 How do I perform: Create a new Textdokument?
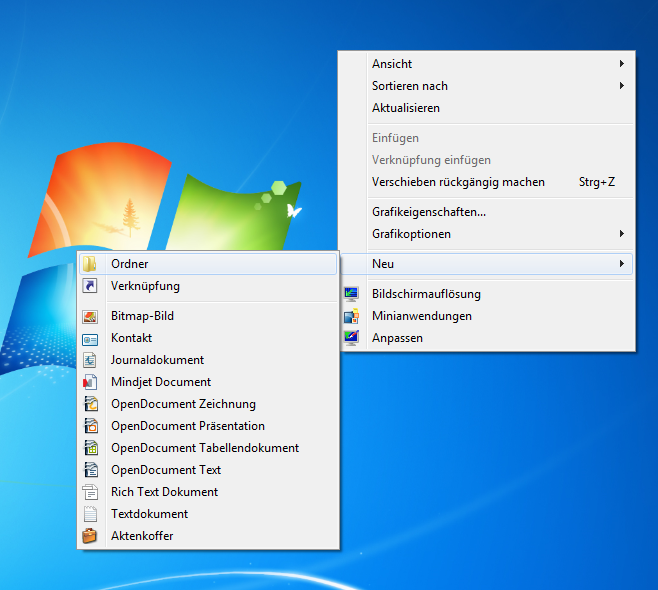(149, 514)
